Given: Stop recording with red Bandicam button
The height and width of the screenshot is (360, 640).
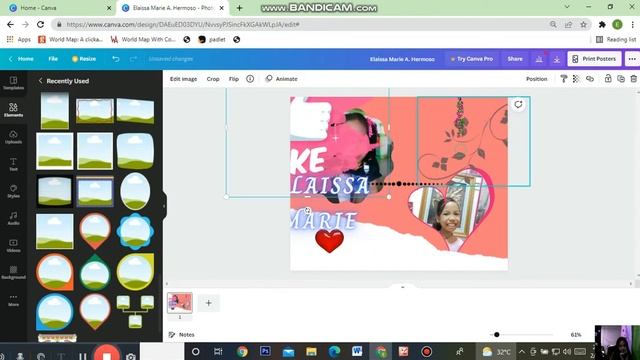Looking at the screenshot, I should (x=107, y=355).
